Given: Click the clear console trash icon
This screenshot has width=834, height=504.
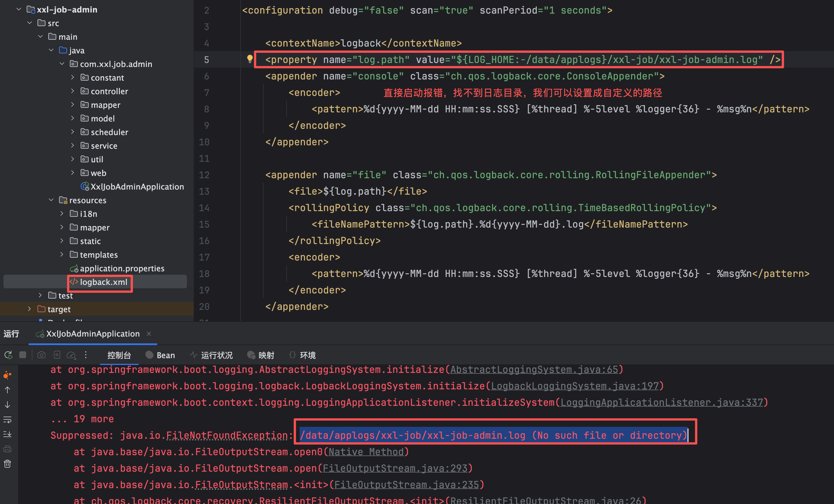Looking at the screenshot, I should pyautogui.click(x=7, y=464).
